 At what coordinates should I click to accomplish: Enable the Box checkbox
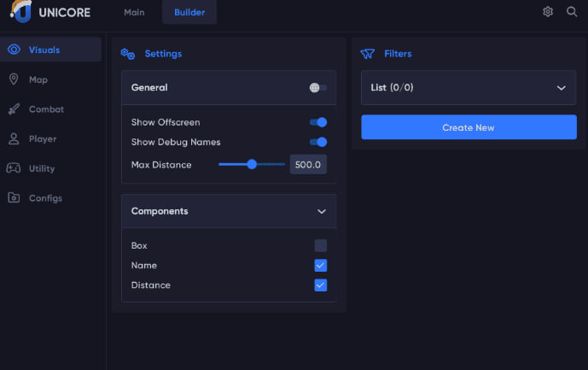321,245
